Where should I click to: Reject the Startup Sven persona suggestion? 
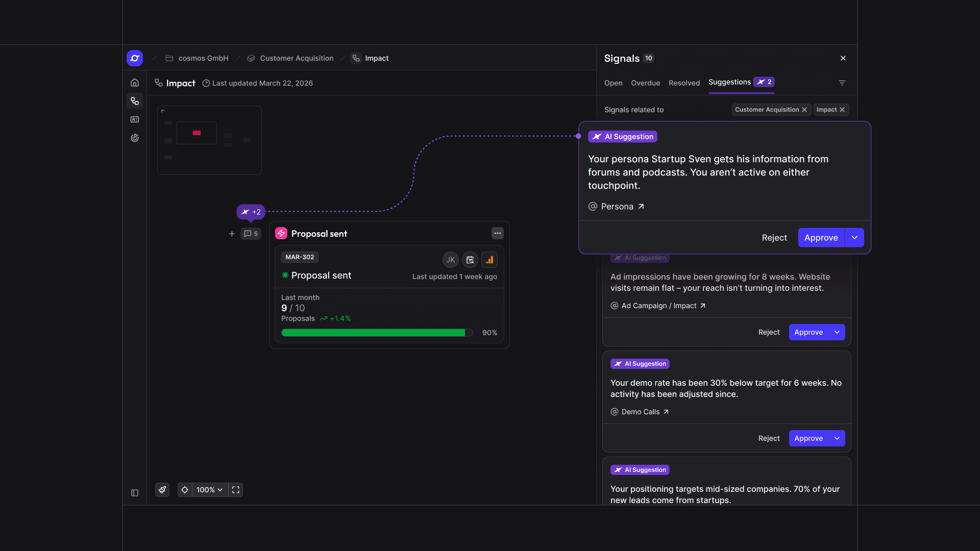pos(774,238)
